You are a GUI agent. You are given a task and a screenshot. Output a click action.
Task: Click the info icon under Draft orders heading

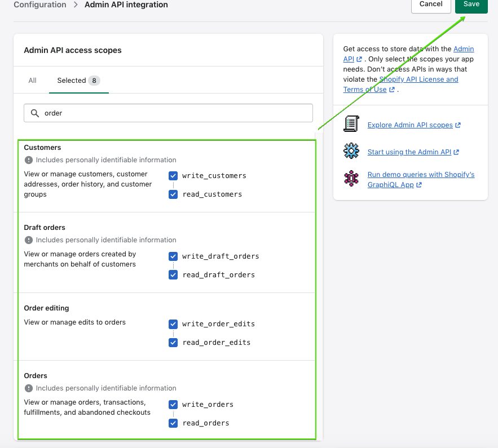click(x=29, y=240)
